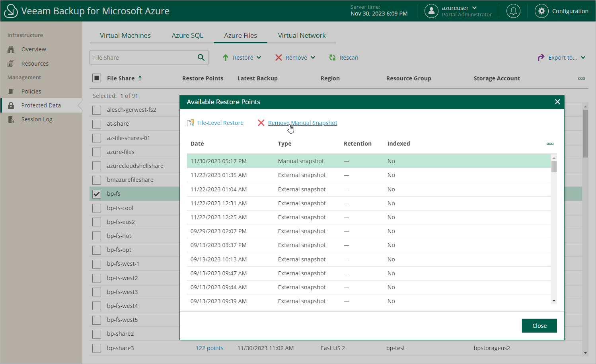Click the dialog scrollbar down arrow

click(554, 301)
